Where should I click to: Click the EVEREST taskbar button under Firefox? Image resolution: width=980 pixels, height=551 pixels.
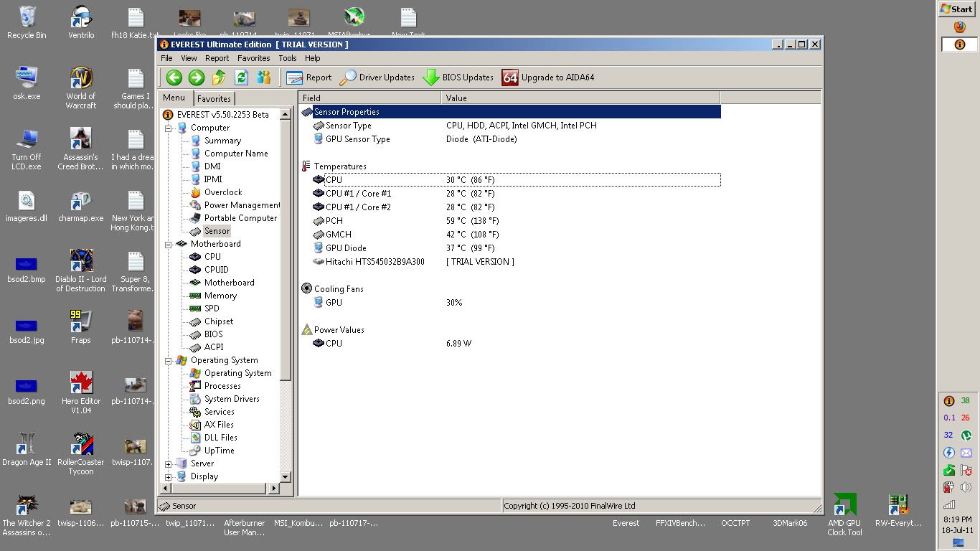pos(959,44)
